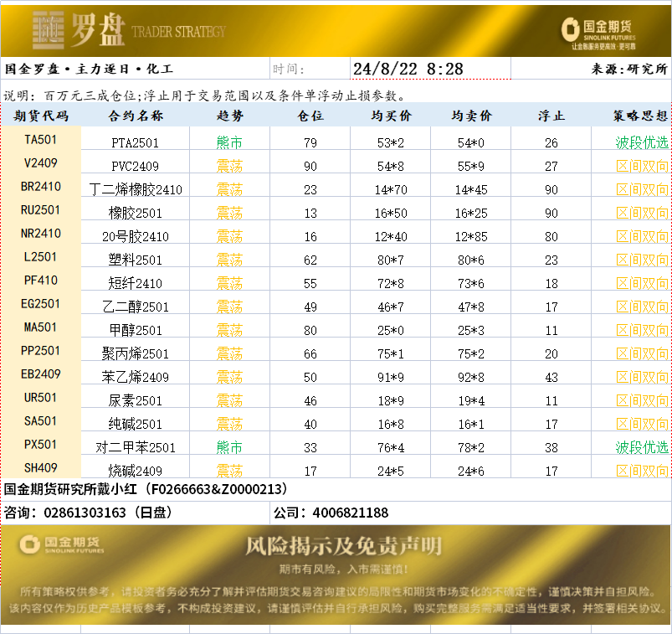Click contract name 丁二烯橡胶2410
Image resolution: width=672 pixels, height=634 pixels.
136,189
